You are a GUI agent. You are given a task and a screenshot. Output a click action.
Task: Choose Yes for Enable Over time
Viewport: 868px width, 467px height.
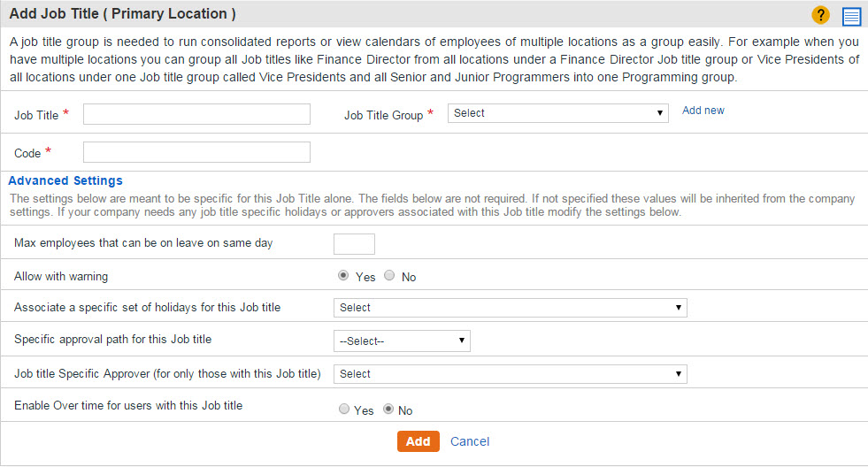344,409
